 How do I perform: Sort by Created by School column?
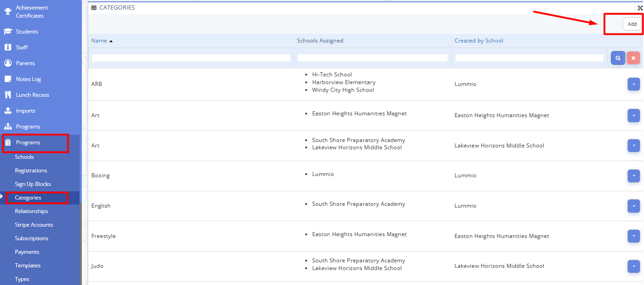[478, 41]
